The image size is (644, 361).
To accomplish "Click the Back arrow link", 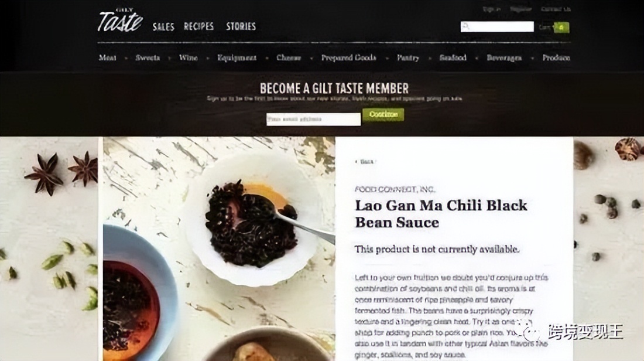I will [x=365, y=162].
